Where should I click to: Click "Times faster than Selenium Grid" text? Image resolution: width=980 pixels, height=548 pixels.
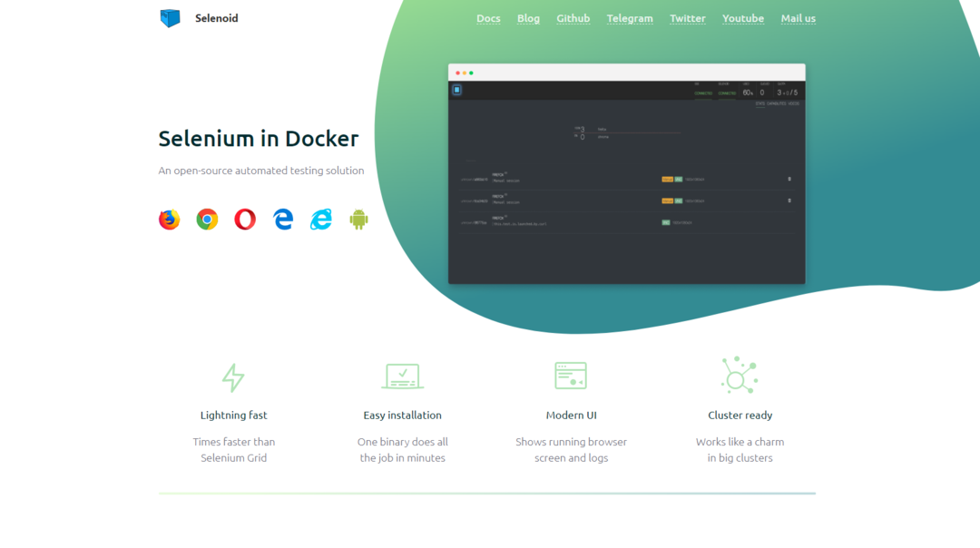[234, 450]
